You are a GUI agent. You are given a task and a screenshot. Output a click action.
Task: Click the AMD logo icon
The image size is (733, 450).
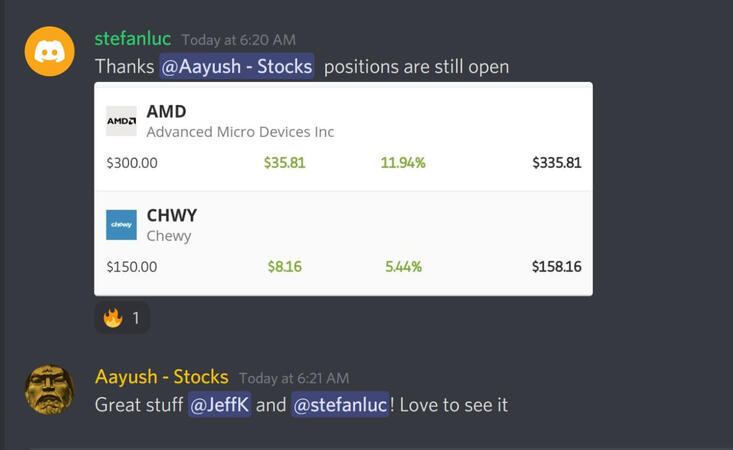[121, 121]
